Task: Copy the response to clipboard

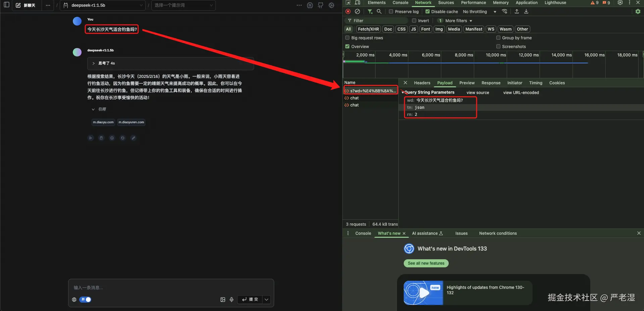Action: pyautogui.click(x=101, y=138)
